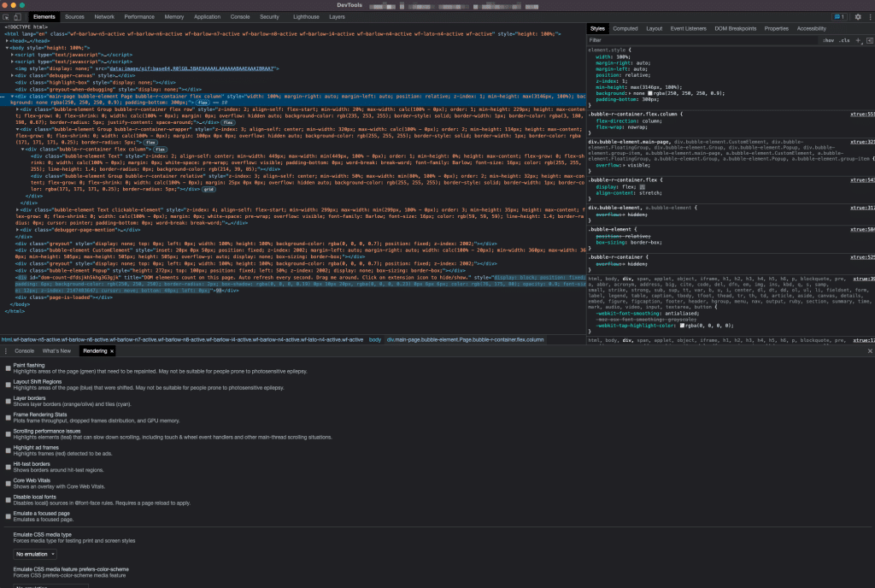
Task: Add a new style rule with plus icon
Action: pos(857,40)
